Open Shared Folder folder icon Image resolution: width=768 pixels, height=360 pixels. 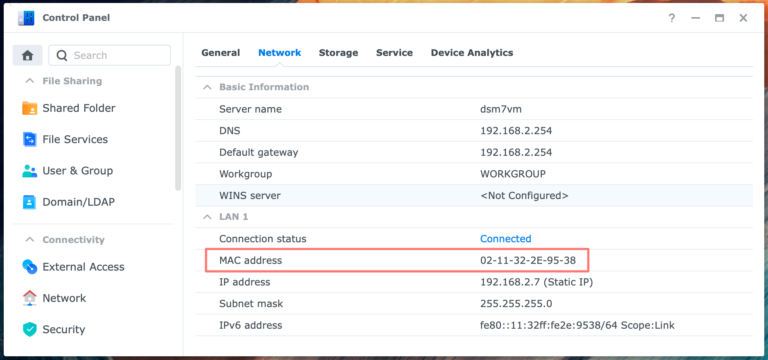tap(29, 108)
